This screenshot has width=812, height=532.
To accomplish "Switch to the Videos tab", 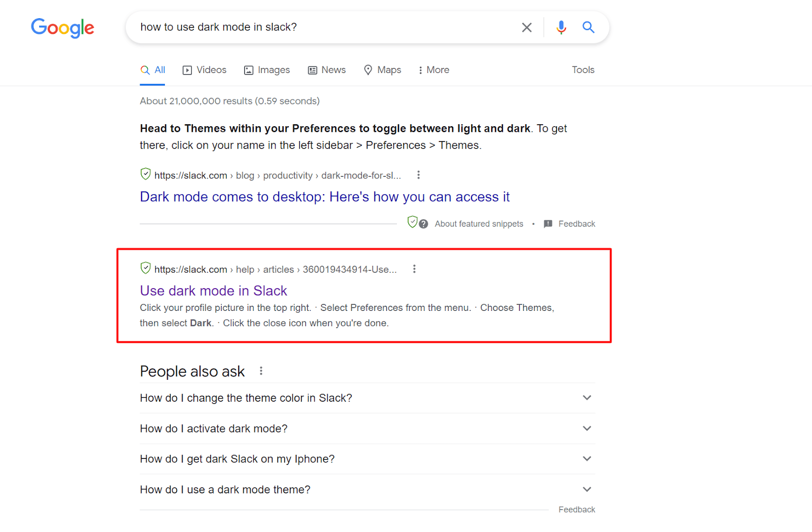I will (205, 70).
